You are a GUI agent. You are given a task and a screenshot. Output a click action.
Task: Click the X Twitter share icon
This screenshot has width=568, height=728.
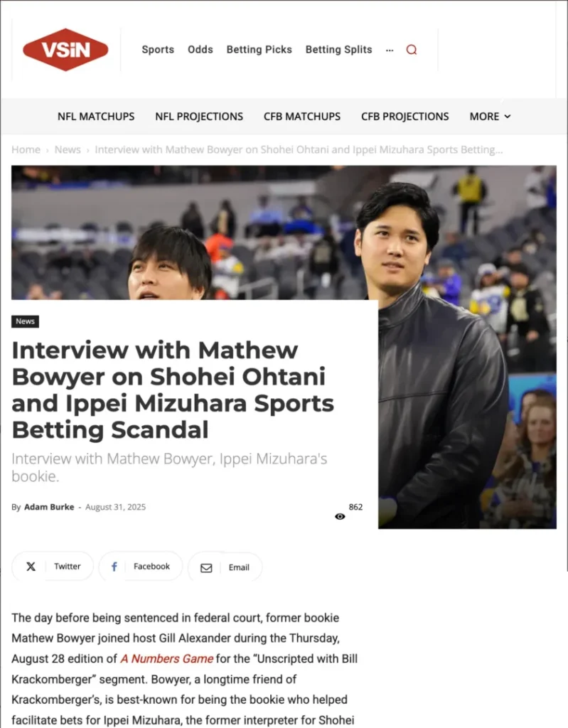point(31,567)
